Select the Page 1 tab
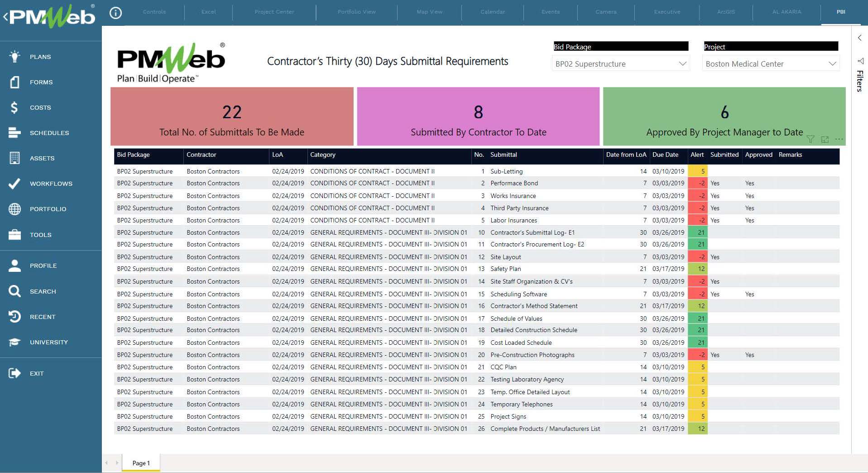Screen dimensions: 868x473 pyautogui.click(x=141, y=463)
